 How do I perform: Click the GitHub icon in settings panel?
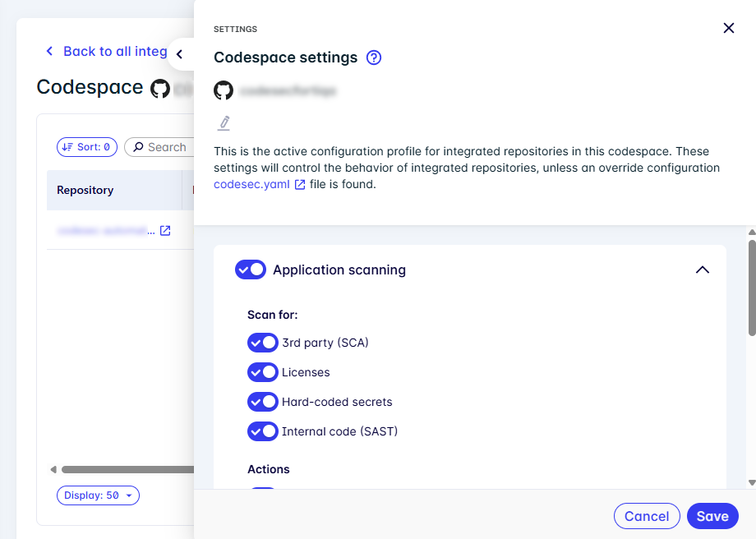[224, 90]
